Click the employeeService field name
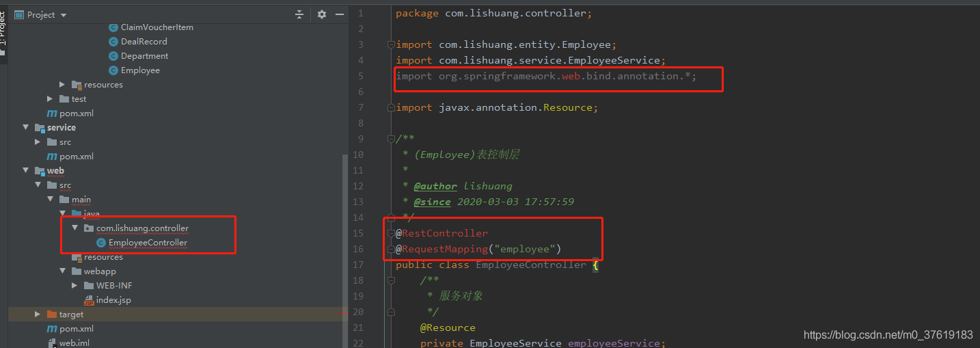The height and width of the screenshot is (348, 980). coord(614,343)
